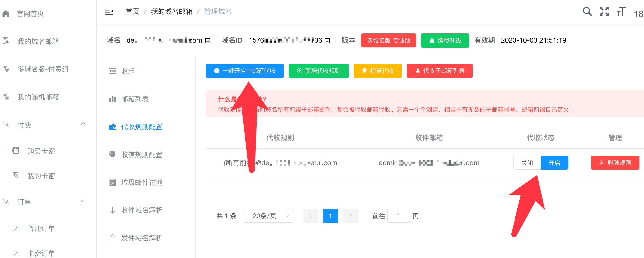Open 普通订单 submenu item
644x258 pixels.
tap(41, 228)
